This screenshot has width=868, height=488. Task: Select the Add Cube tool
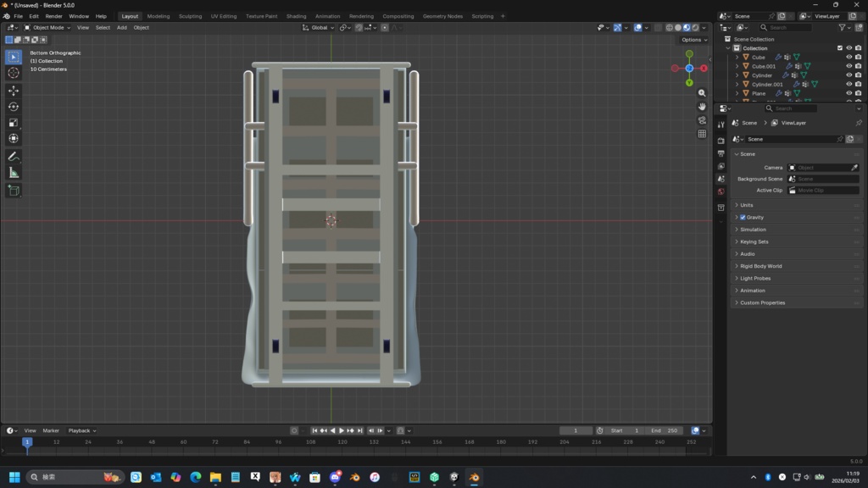[14, 191]
